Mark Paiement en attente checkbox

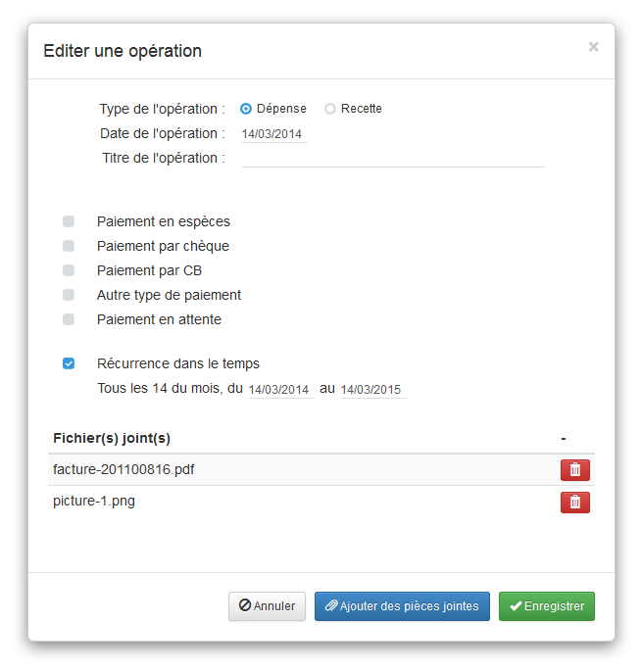click(69, 319)
